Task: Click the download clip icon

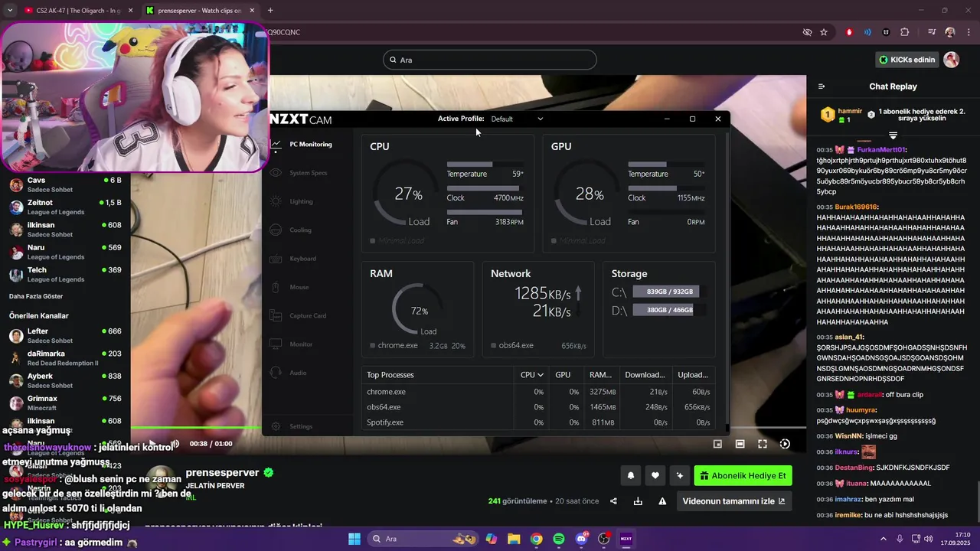Action: tap(638, 501)
